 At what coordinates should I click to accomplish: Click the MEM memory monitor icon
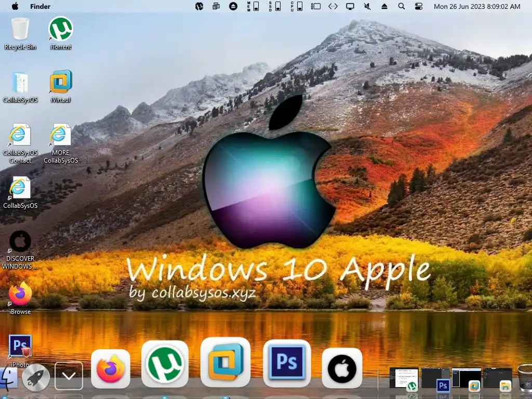pyautogui.click(x=253, y=6)
